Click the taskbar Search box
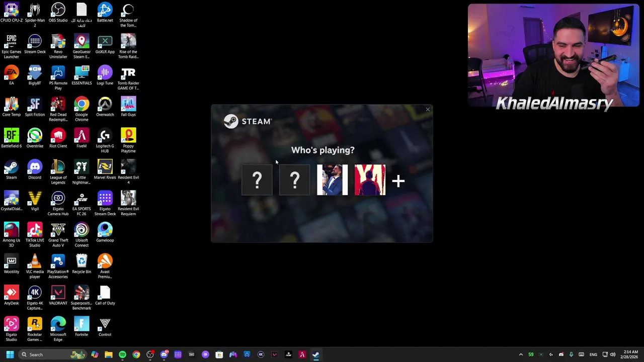The height and width of the screenshot is (362, 644). click(53, 354)
